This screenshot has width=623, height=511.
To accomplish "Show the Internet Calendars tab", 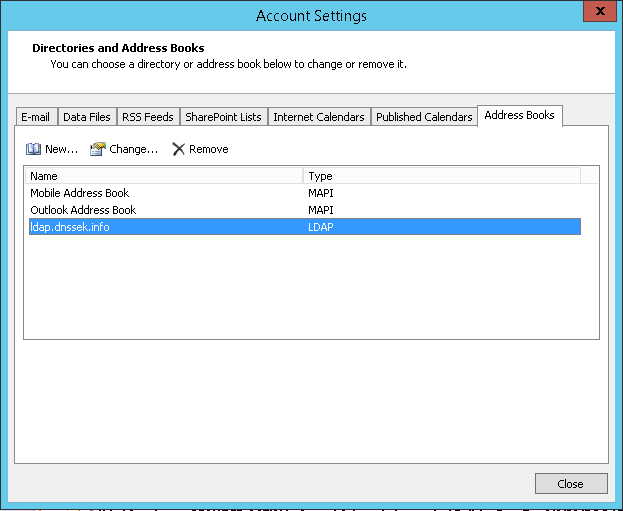I will [319, 117].
